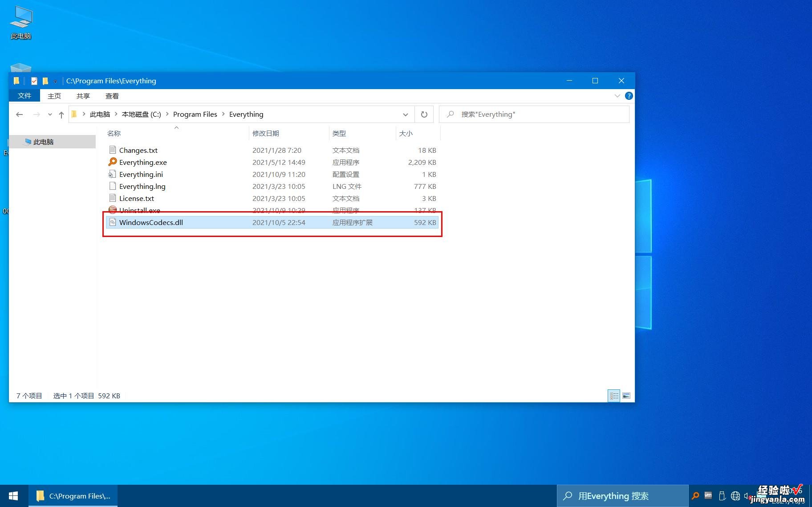
Task: Refresh the Everything folder view
Action: tap(424, 114)
